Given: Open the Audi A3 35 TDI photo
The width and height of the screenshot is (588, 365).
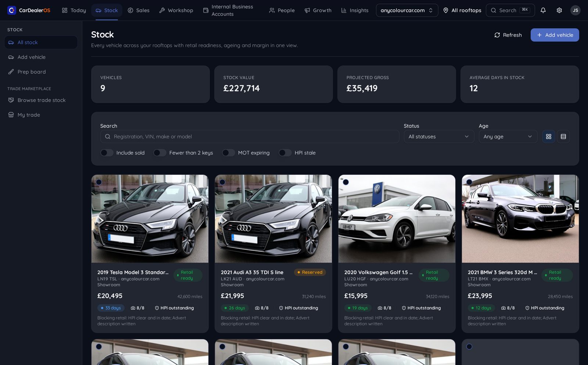Looking at the screenshot, I should point(273,219).
